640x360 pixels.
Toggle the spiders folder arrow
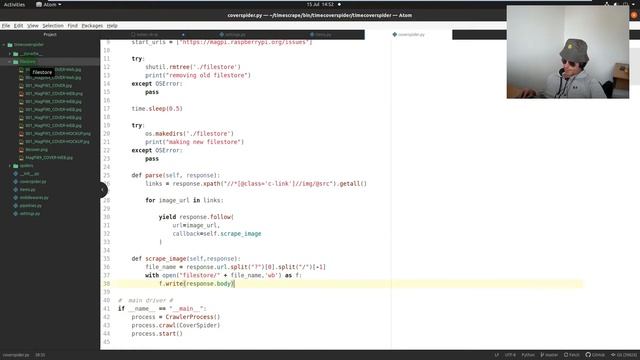pos(10,166)
